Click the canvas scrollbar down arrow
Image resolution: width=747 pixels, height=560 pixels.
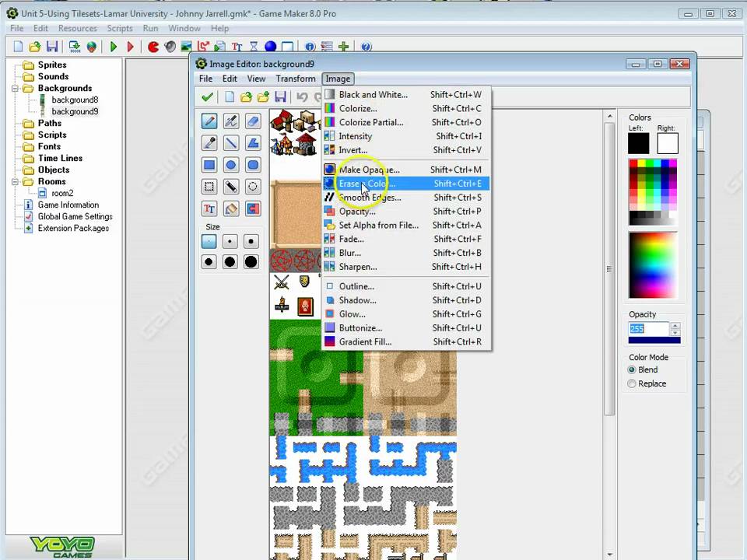pos(610,555)
